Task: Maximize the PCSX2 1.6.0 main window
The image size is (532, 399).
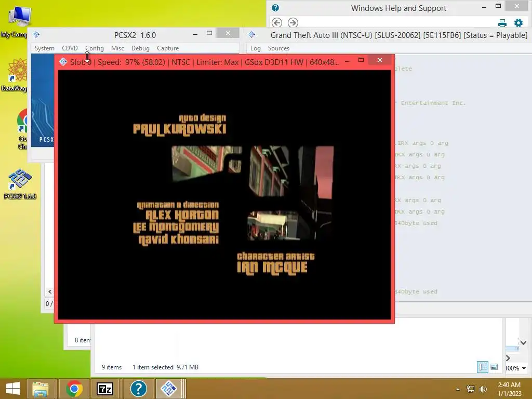Action: pyautogui.click(x=209, y=33)
